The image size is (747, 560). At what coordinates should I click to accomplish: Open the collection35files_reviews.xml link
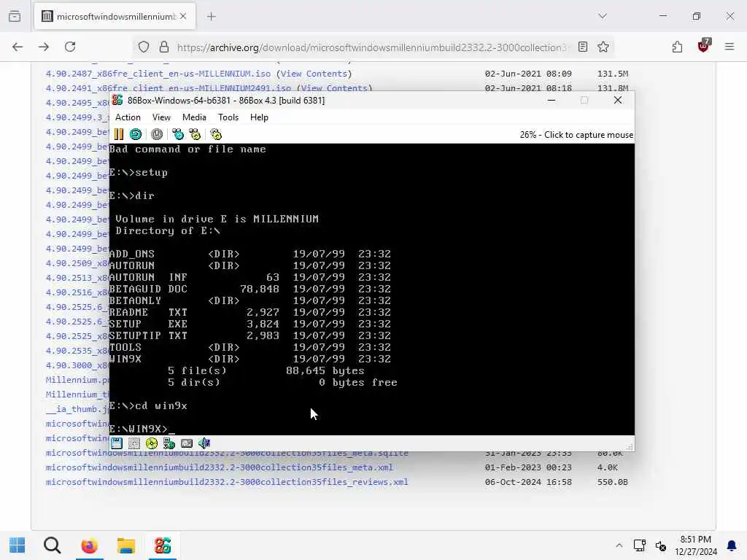tap(227, 482)
